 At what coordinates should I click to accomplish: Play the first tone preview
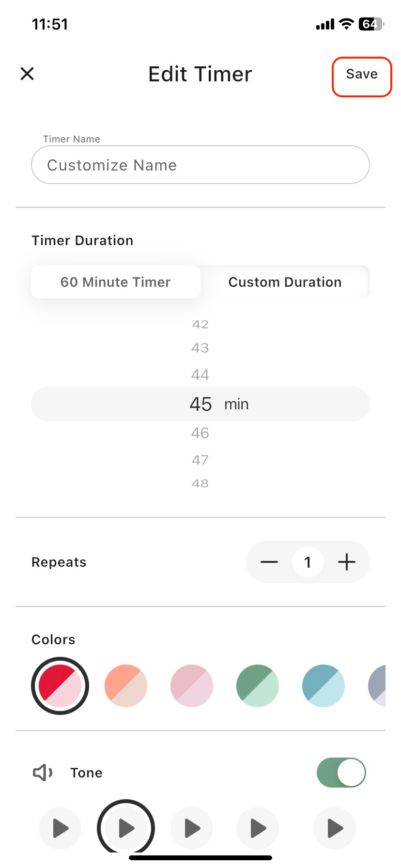(60, 828)
